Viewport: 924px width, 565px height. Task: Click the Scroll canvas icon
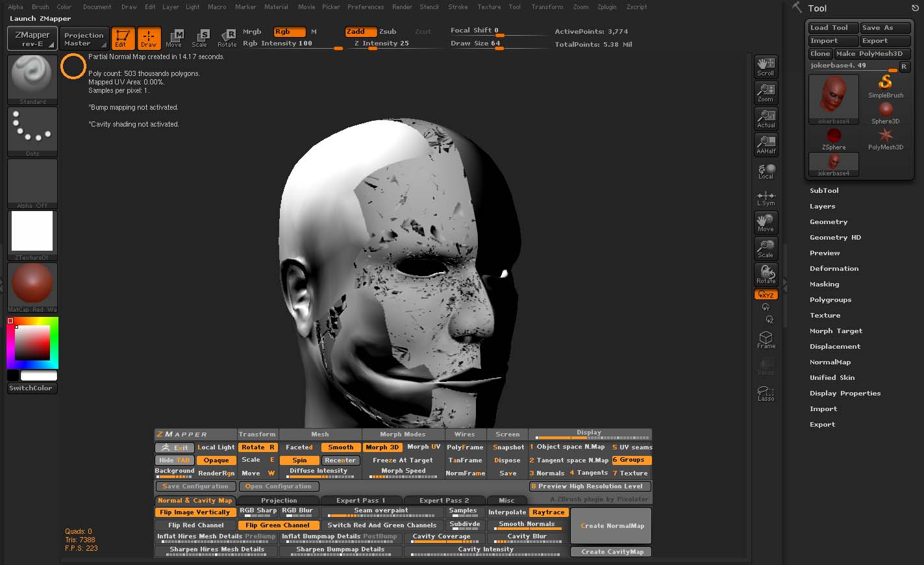pyautogui.click(x=766, y=66)
